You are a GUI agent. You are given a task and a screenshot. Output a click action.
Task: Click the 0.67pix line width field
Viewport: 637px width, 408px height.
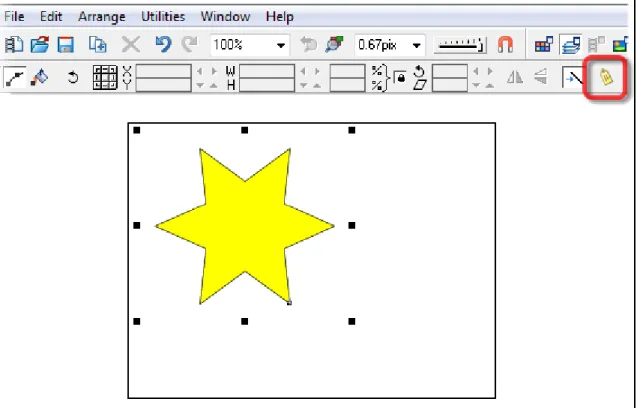coord(382,45)
